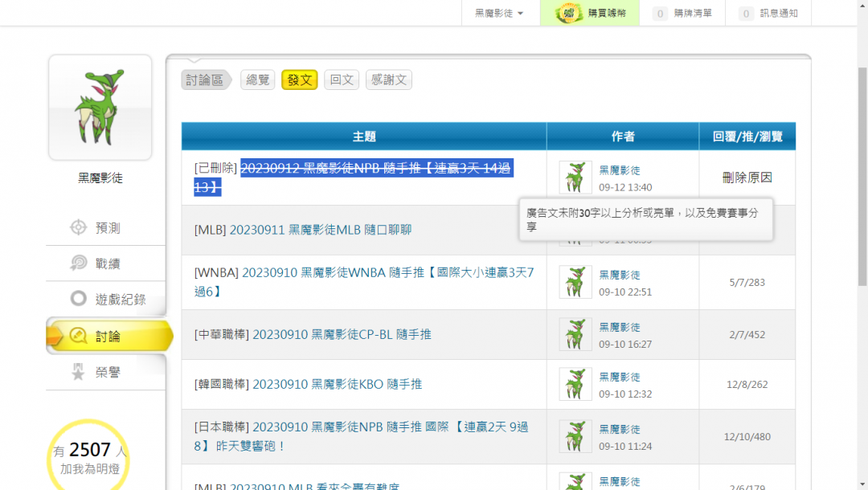Screen dimensions: 868x490
Task: Click the [韓國職棒] category tag
Action: pyautogui.click(x=222, y=384)
